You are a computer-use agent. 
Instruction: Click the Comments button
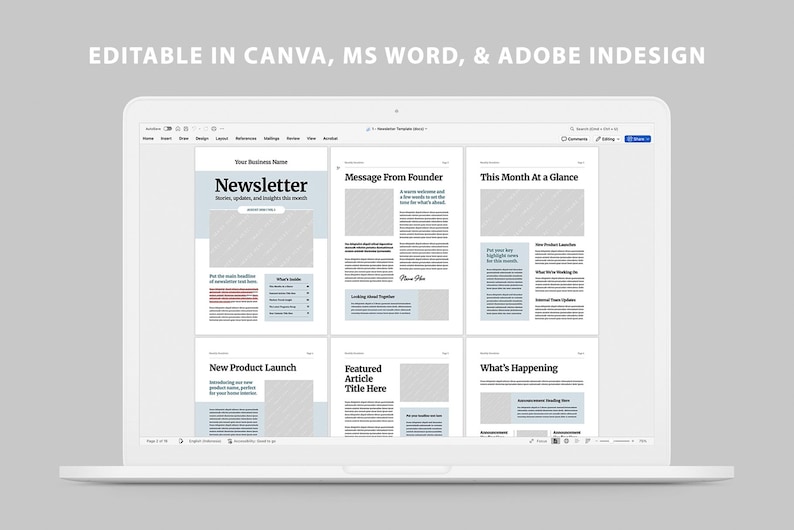pos(575,139)
